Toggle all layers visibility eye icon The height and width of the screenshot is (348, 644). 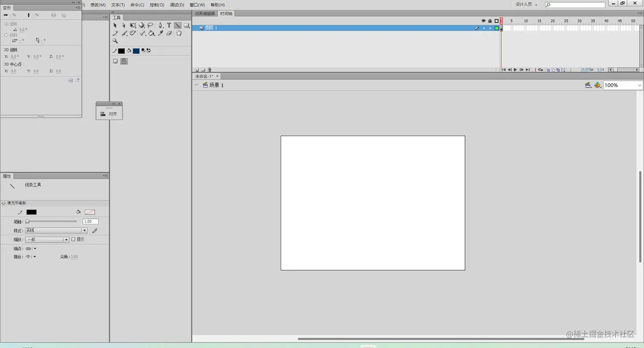pyautogui.click(x=483, y=20)
